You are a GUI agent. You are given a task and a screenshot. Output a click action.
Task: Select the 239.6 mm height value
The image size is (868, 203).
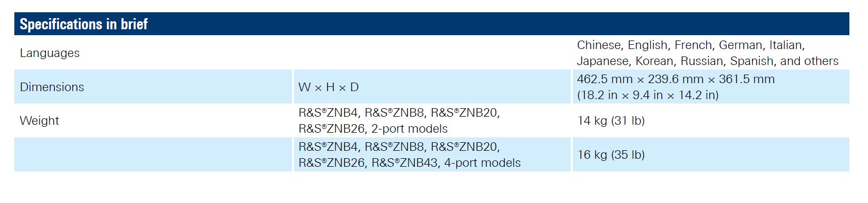(675, 79)
